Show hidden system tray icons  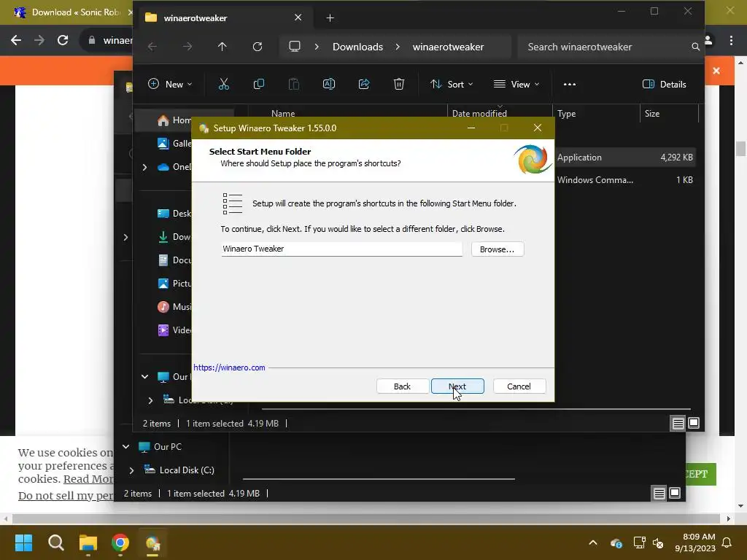tap(593, 542)
